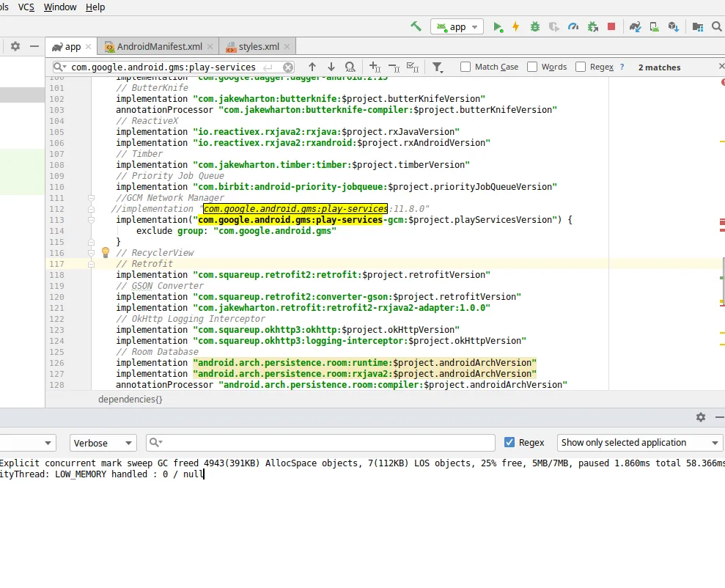
Task: Open the app run configuration dropdown
Action: tap(457, 27)
